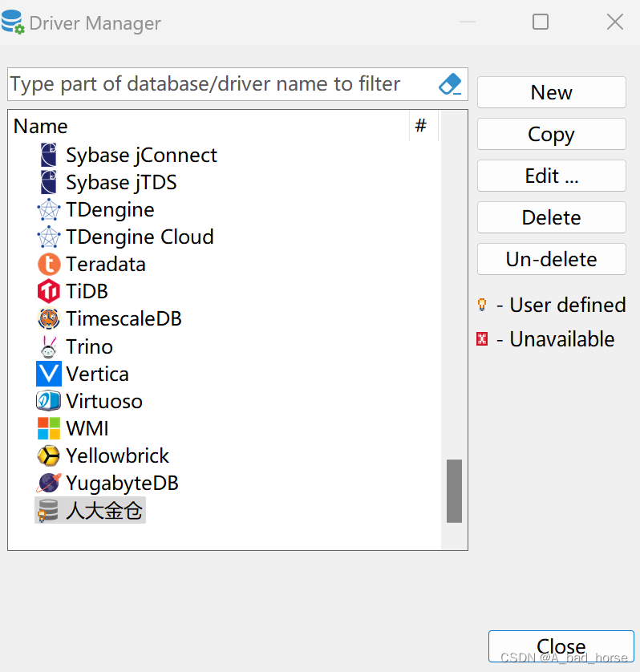640x672 pixels.
Task: Click the Driver Manager title bar icon
Action: (14, 22)
